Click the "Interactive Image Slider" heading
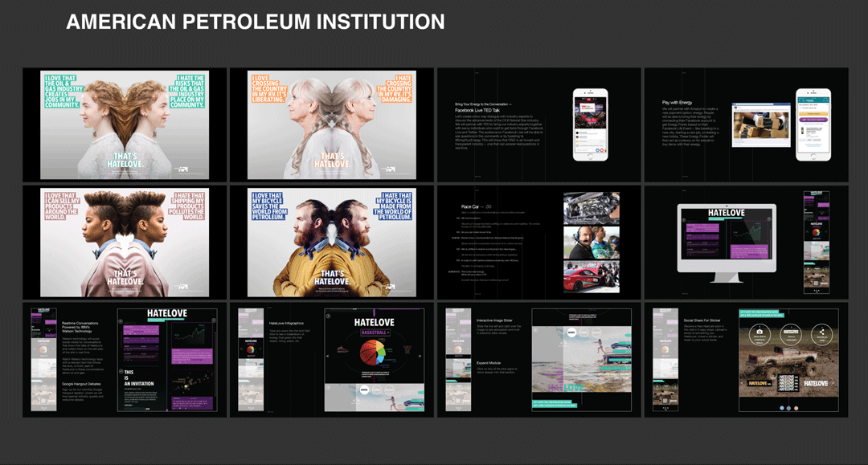The height and width of the screenshot is (465, 868). tap(494, 320)
